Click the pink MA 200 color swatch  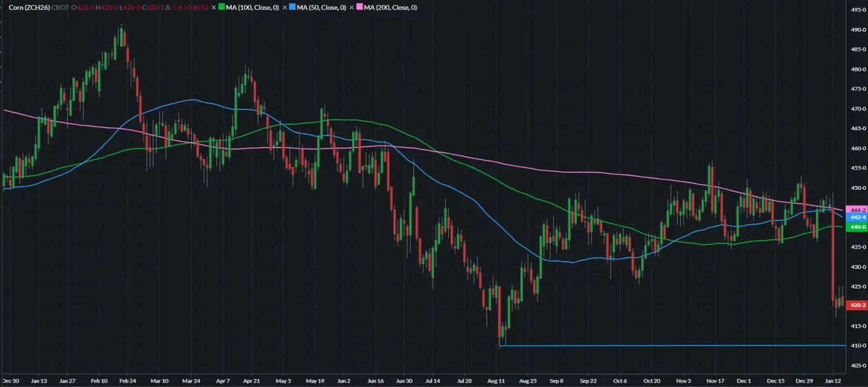pos(360,7)
